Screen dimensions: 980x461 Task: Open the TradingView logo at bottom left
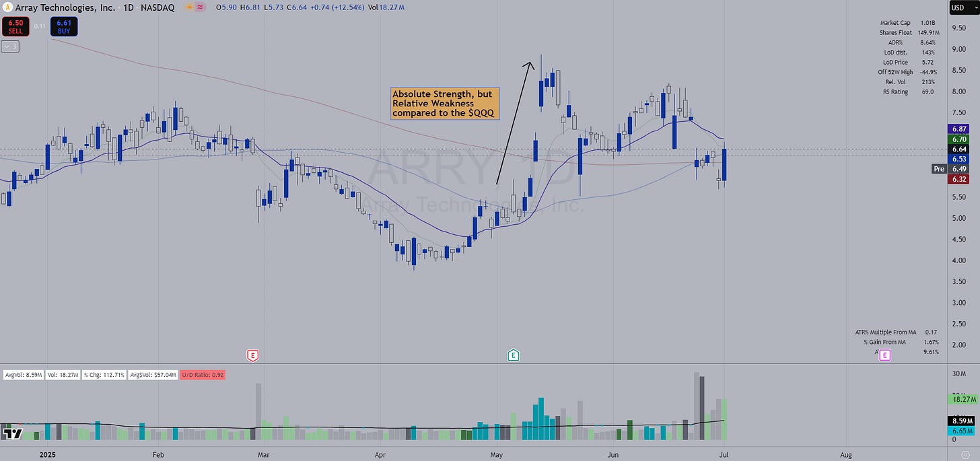13,433
